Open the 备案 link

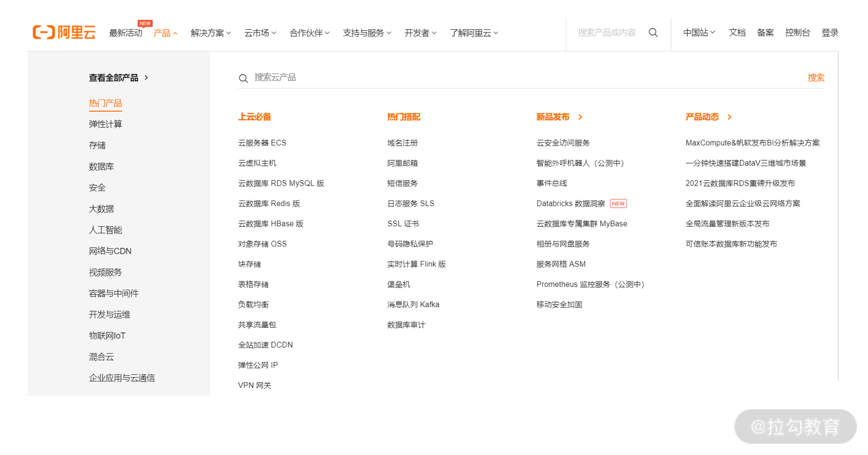point(765,32)
